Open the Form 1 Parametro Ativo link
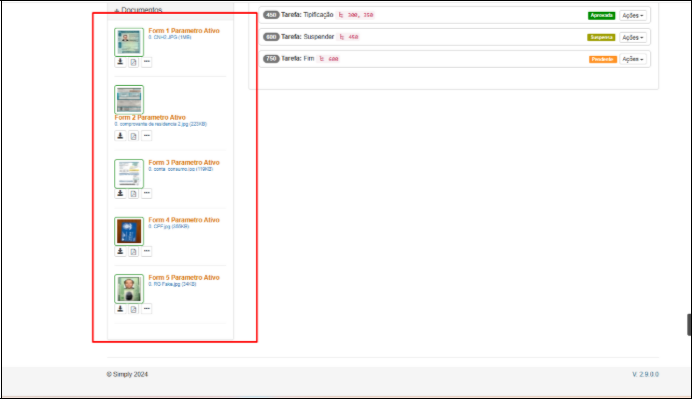 pos(184,30)
